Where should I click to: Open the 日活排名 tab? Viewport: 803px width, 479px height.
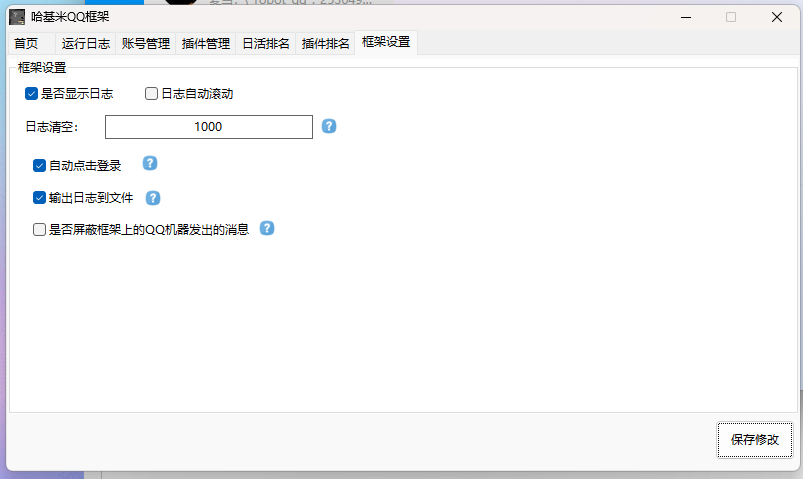(266, 44)
